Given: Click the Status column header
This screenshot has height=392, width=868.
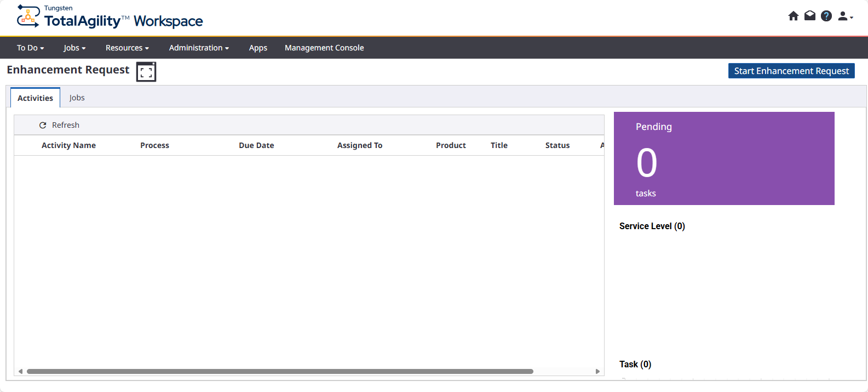Looking at the screenshot, I should tap(557, 145).
